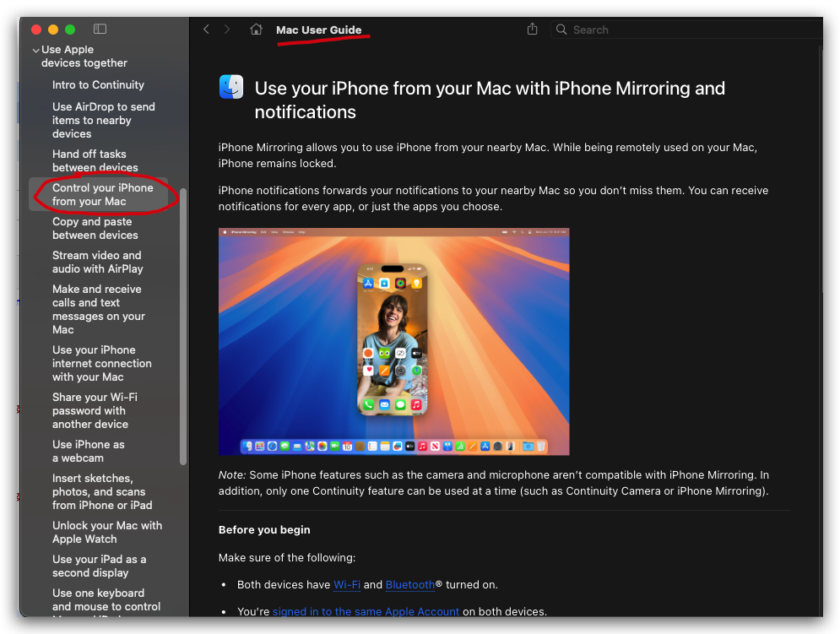The height and width of the screenshot is (634, 840).
Task: Click the red close window button
Action: 36,30
